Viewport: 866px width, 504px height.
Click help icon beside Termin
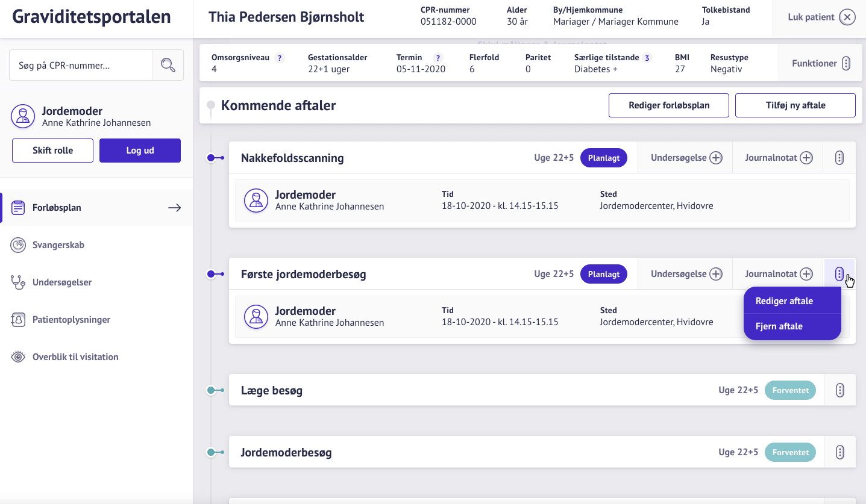pos(438,58)
